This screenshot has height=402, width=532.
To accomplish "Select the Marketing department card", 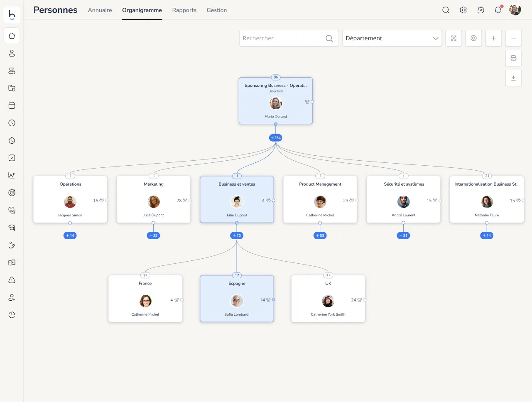I will point(153,199).
